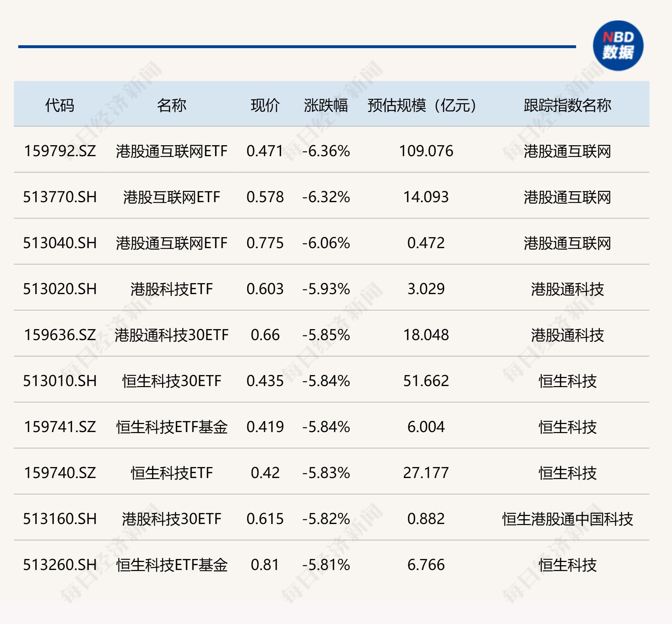The height and width of the screenshot is (624, 672).
Task: Click the 涨跌幅 column header
Action: click(326, 105)
